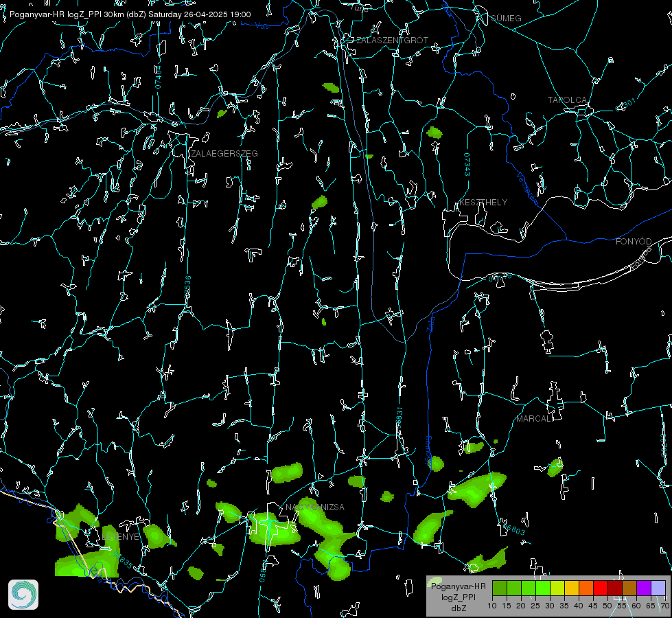Select the purple 60–65 dBZ legend swatch
Viewport: 672px width, 618px height.
coord(644,588)
